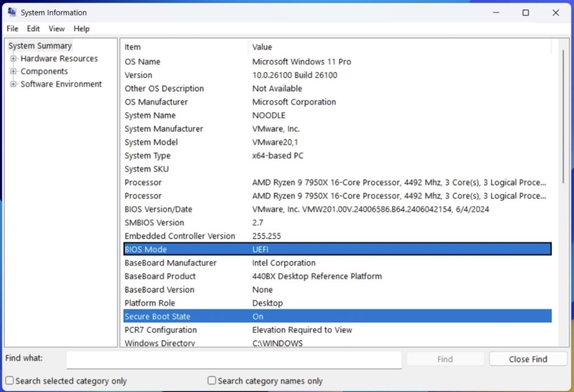Open the File menu
The height and width of the screenshot is (392, 574).
12,29
